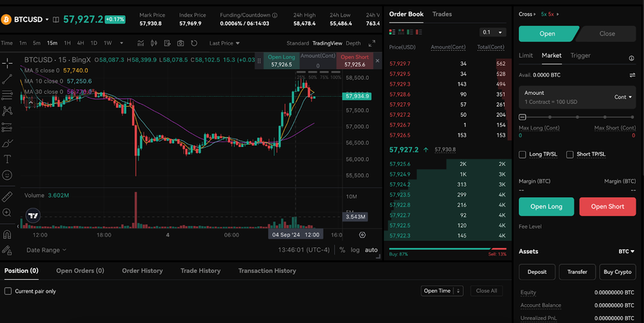Open the chart indicators icon
644x323 pixels.
[141, 43]
